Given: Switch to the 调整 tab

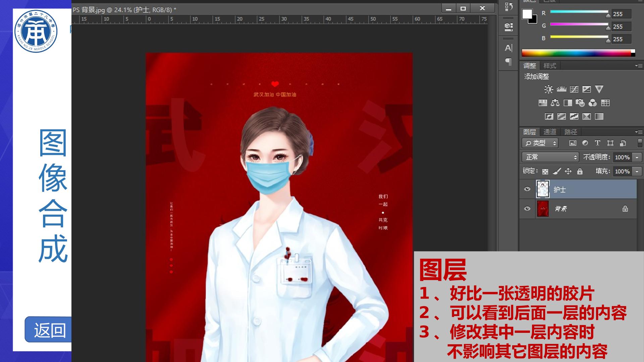Looking at the screenshot, I should pos(530,66).
